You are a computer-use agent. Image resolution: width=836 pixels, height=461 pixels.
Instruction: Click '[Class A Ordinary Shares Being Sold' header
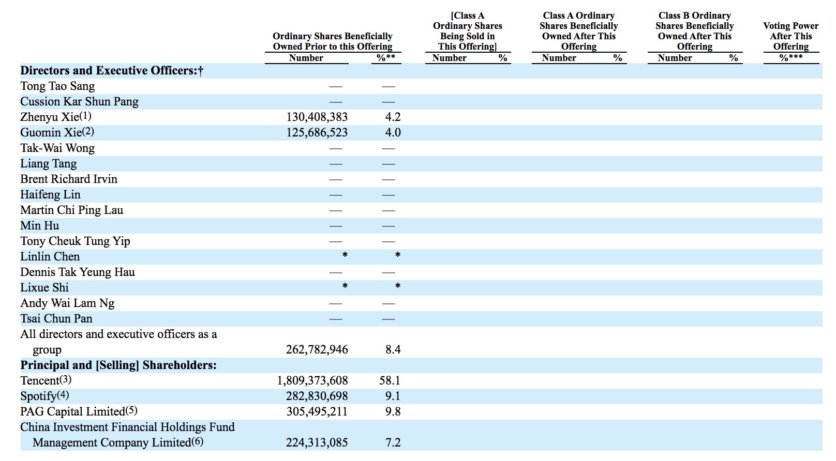click(467, 31)
